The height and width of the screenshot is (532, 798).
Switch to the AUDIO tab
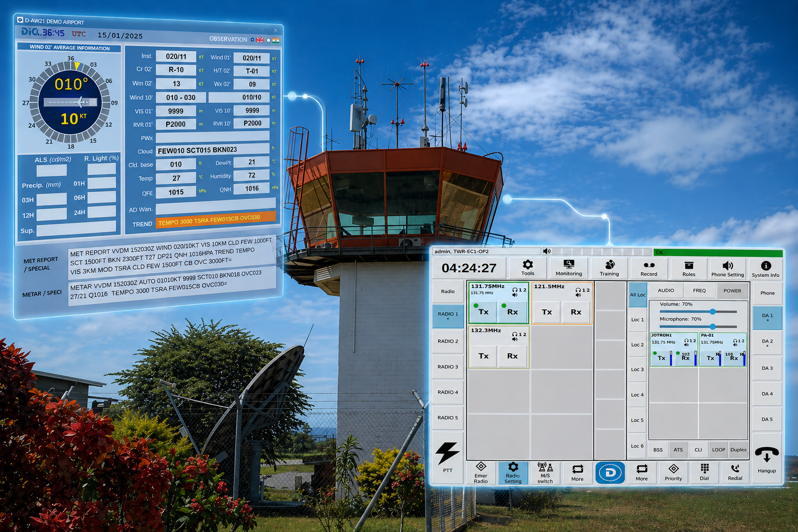pyautogui.click(x=666, y=290)
